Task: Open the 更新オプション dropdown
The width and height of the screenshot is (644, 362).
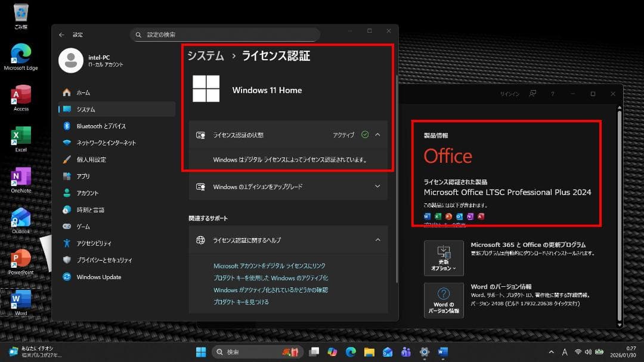Action: pos(443,258)
